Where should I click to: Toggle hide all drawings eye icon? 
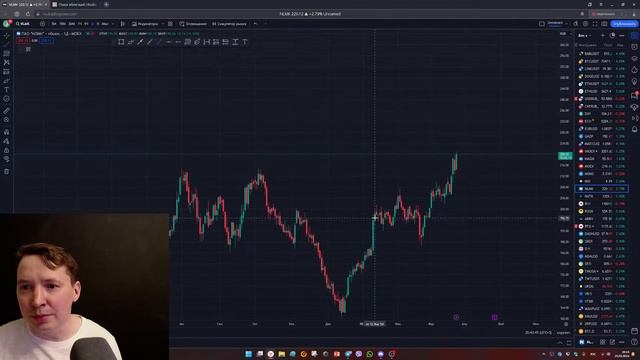(x=7, y=159)
